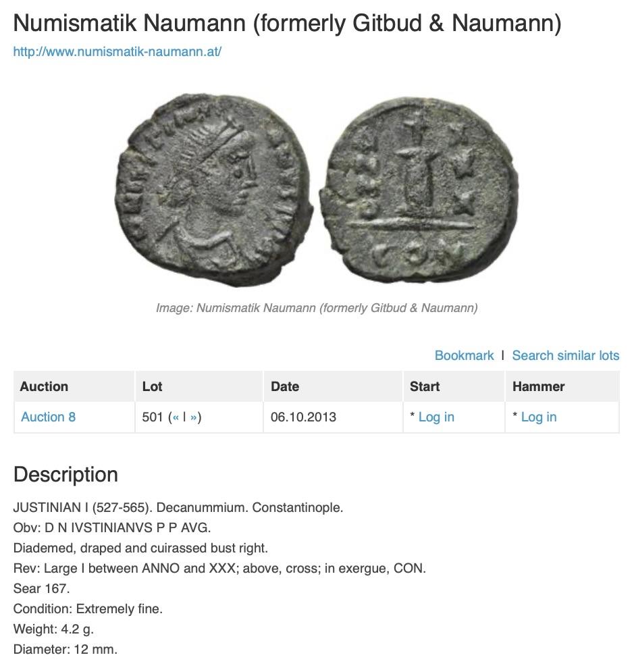The width and height of the screenshot is (634, 672).
Task: Click the image credit caption text
Action: click(x=317, y=308)
